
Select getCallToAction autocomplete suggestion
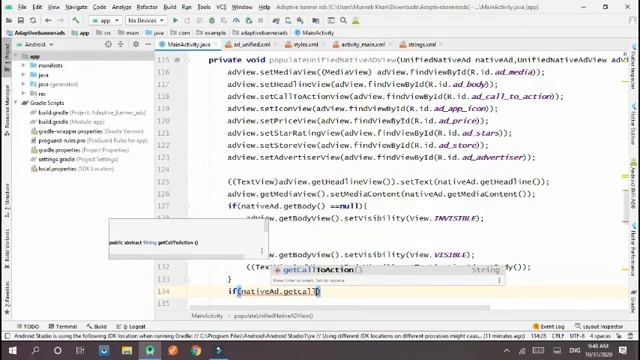coord(388,270)
